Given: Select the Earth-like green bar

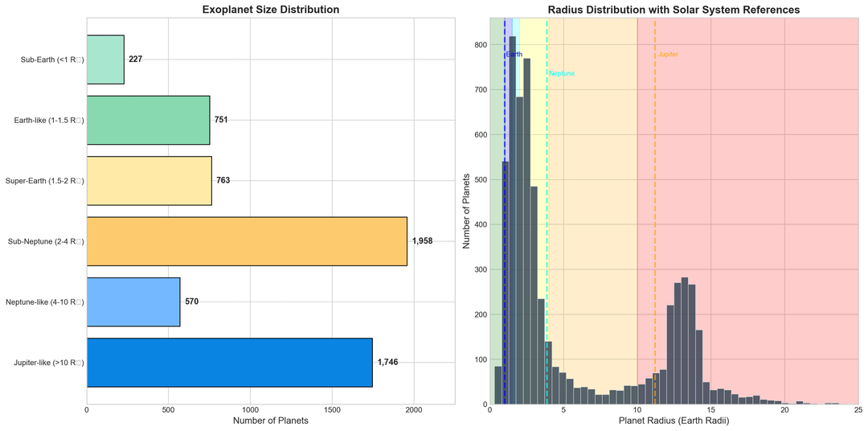Looking at the screenshot, I should pos(148,120).
